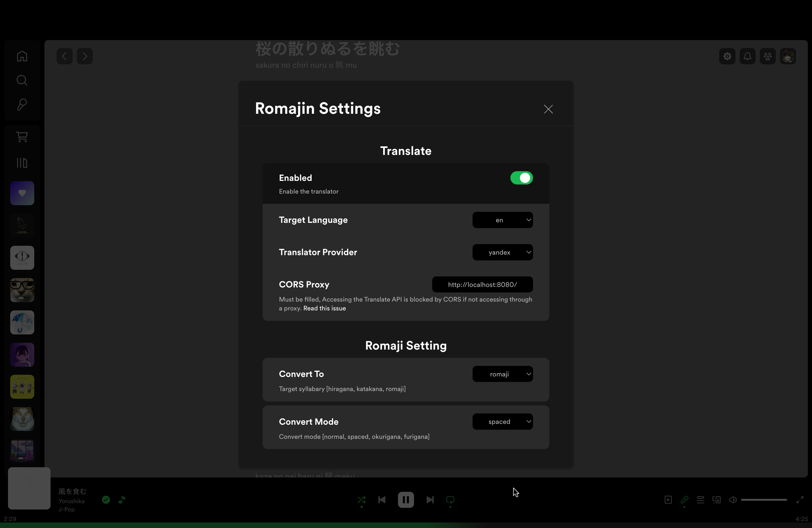
Task: Click the microphone lyrics sidebar icon
Action: pyautogui.click(x=22, y=104)
